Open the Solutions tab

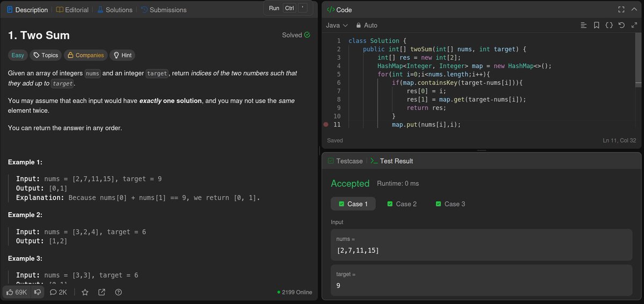point(115,10)
